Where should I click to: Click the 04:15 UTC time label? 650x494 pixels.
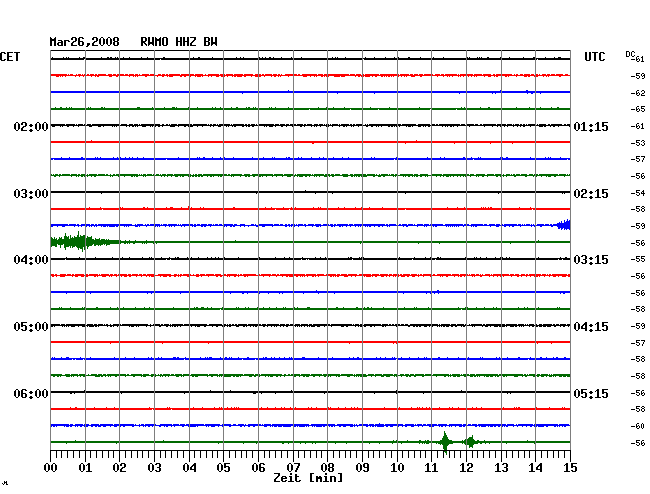[x=591, y=327]
